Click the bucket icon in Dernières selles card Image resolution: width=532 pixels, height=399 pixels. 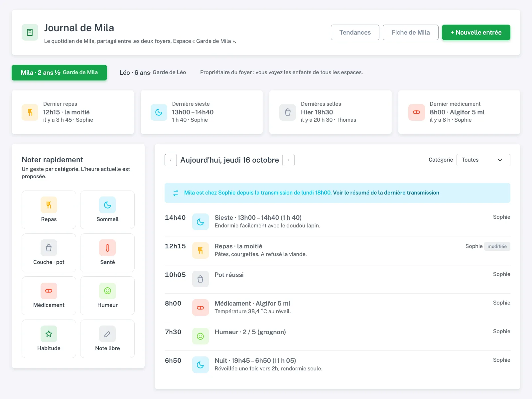[x=288, y=112]
